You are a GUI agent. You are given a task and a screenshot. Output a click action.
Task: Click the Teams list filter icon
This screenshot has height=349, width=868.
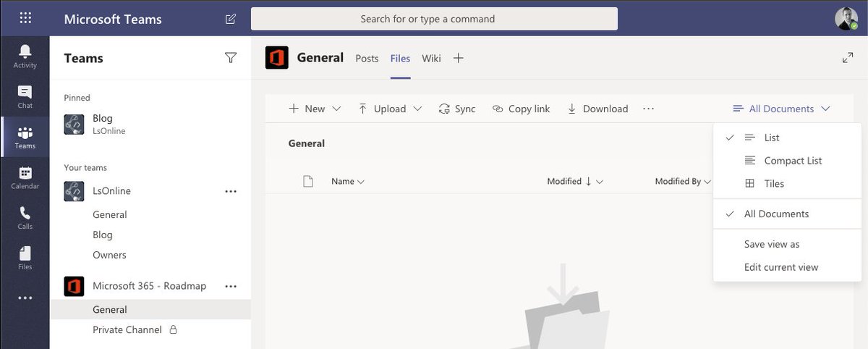click(231, 58)
